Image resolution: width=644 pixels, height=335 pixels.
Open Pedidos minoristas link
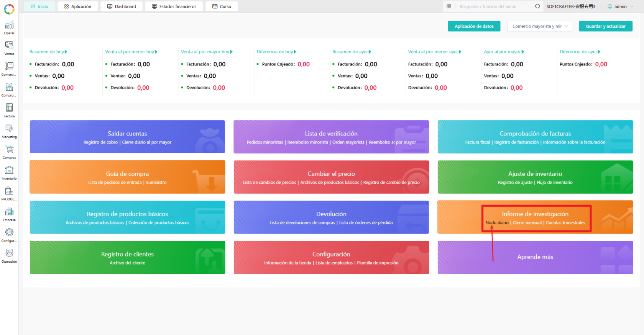(x=265, y=142)
